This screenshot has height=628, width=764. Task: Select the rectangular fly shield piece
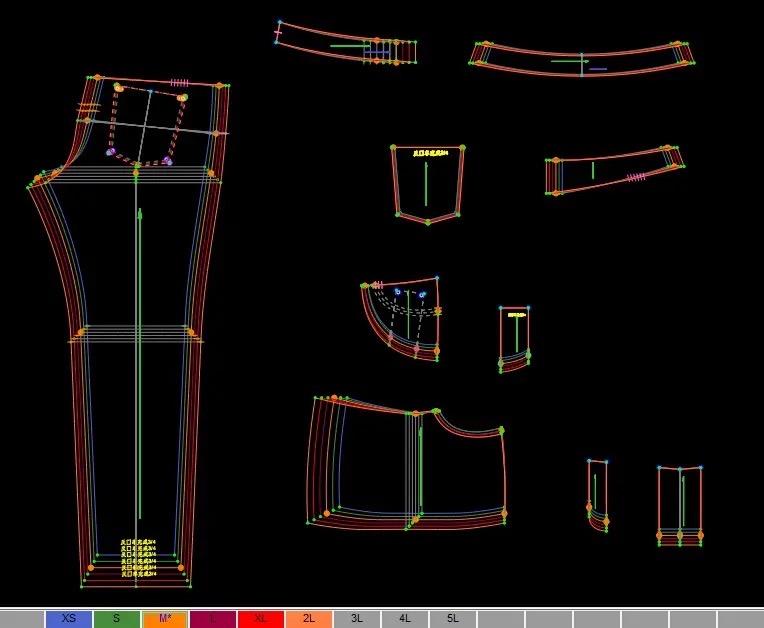point(679,503)
